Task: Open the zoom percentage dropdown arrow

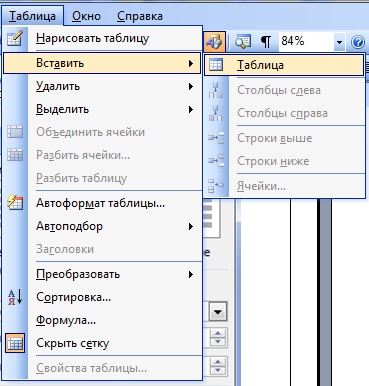Action: click(339, 42)
